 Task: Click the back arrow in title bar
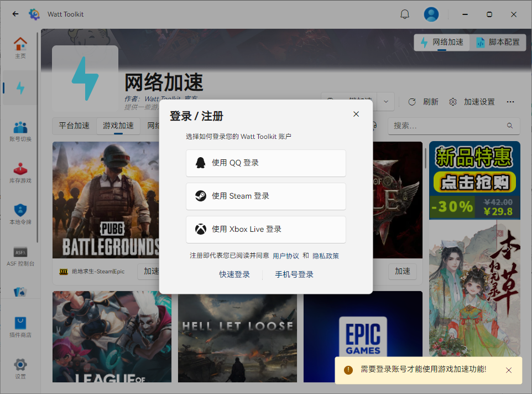point(15,14)
